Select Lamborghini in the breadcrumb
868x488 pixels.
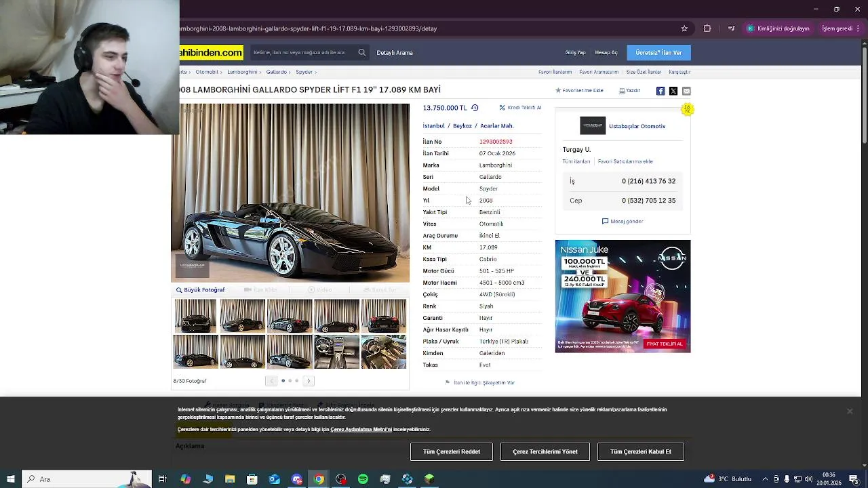242,72
